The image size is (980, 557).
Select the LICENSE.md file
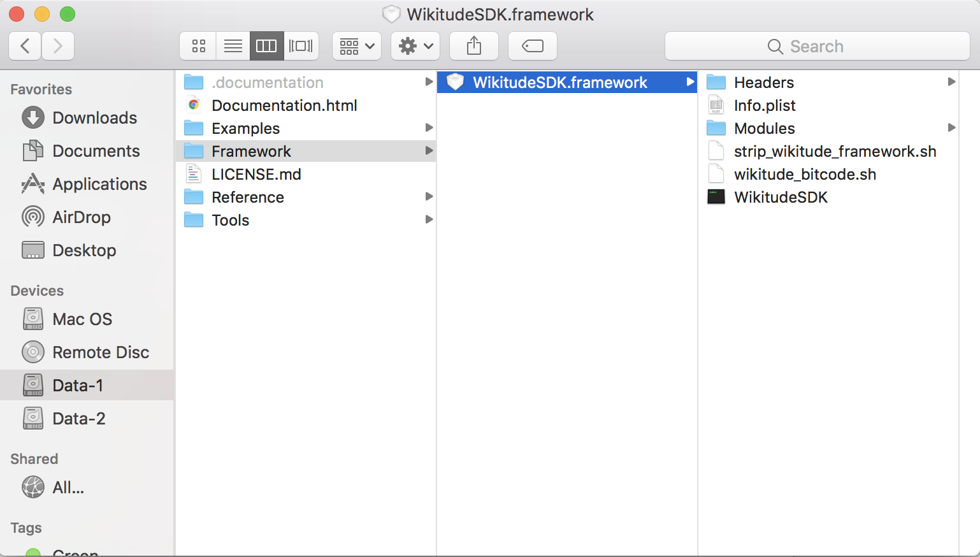[256, 175]
